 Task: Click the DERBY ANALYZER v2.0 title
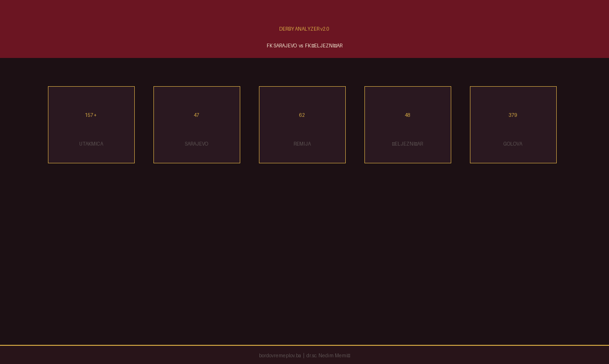pyautogui.click(x=304, y=29)
